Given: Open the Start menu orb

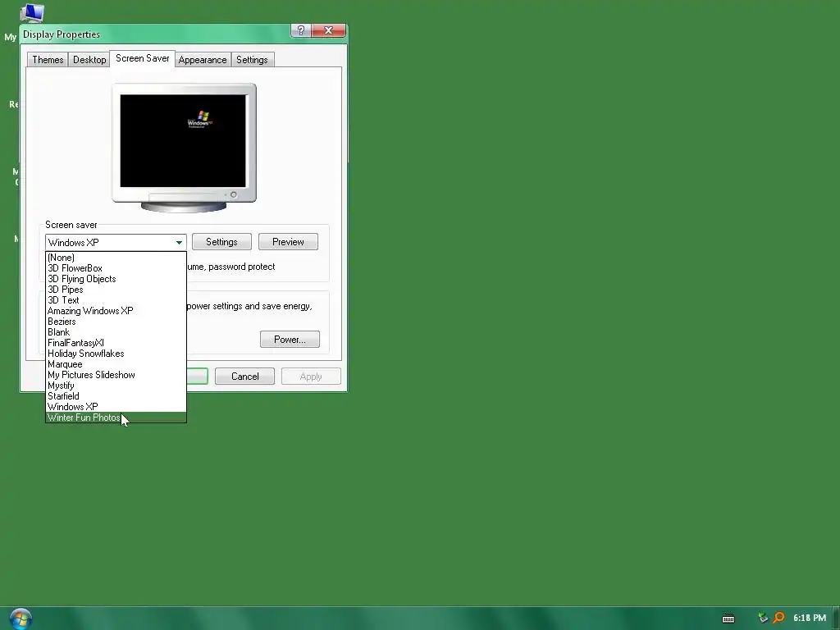Looking at the screenshot, I should tap(21, 619).
